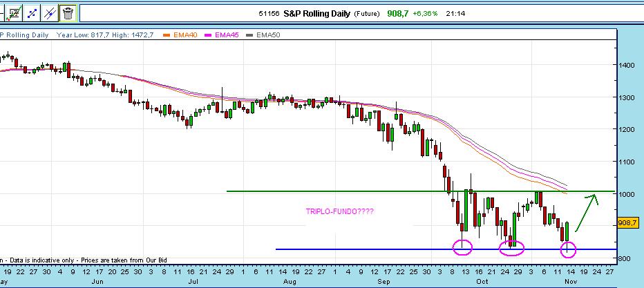Click the 1300 price axis label
The width and height of the screenshot is (644, 288).
click(628, 97)
